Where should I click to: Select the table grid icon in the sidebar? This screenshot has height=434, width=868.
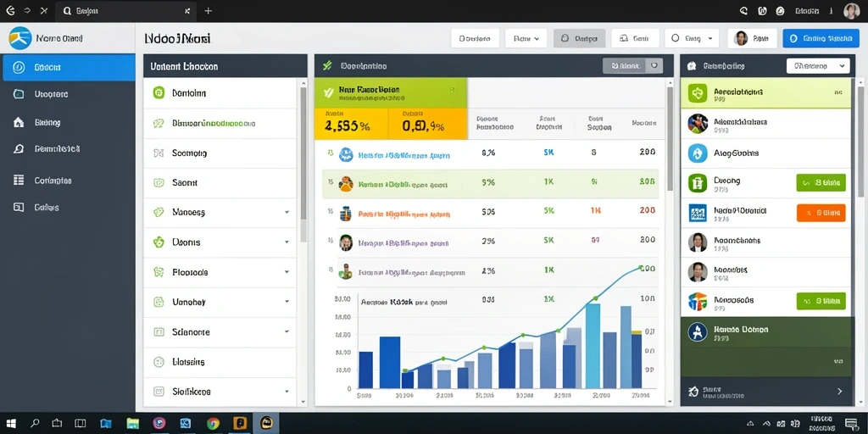pyautogui.click(x=19, y=180)
